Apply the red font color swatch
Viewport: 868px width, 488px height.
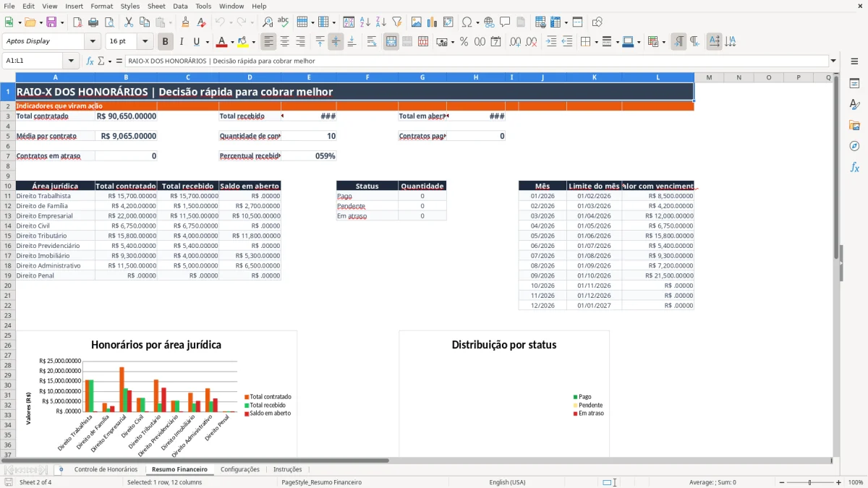tap(223, 41)
